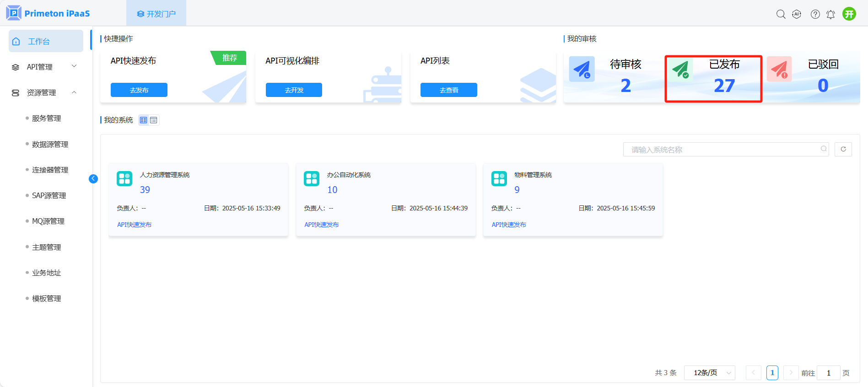Click the green user avatar icon
Image resolution: width=868 pixels, height=387 pixels.
pos(849,14)
